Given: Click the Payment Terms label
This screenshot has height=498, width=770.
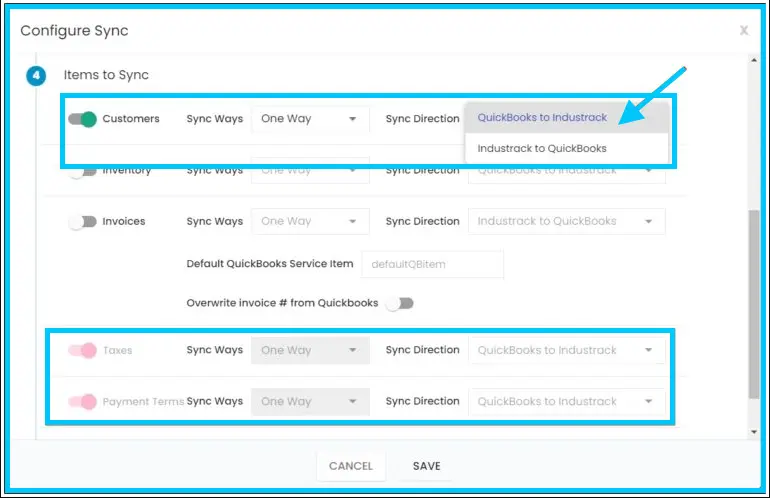Looking at the screenshot, I should (143, 402).
